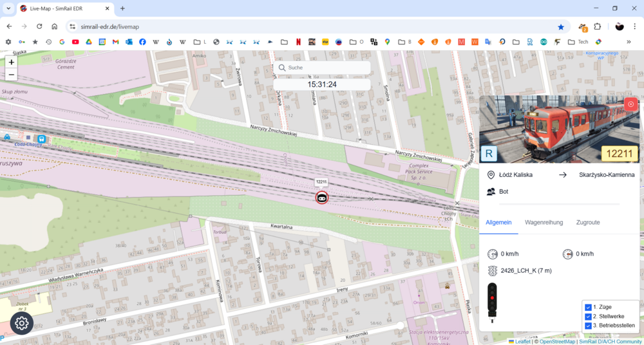Zoom in on the map
644x345 pixels.
click(x=11, y=62)
